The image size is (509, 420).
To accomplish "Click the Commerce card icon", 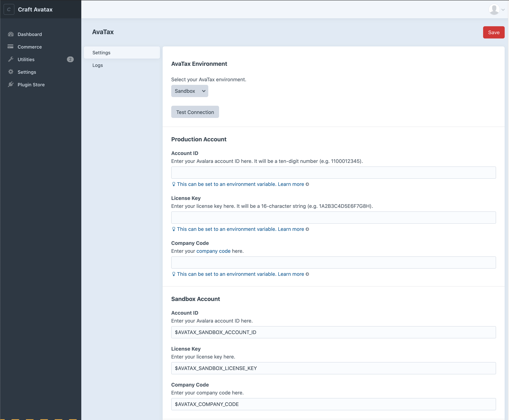I will point(10,46).
